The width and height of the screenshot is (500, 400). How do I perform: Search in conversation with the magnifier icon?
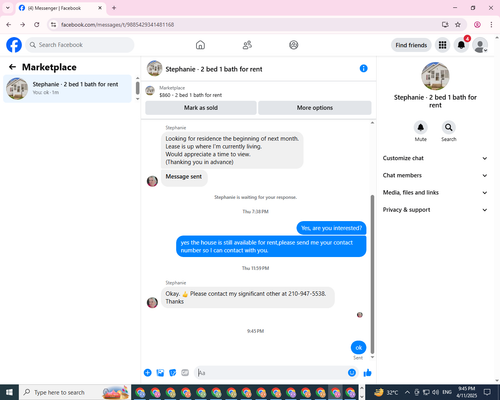(x=449, y=127)
